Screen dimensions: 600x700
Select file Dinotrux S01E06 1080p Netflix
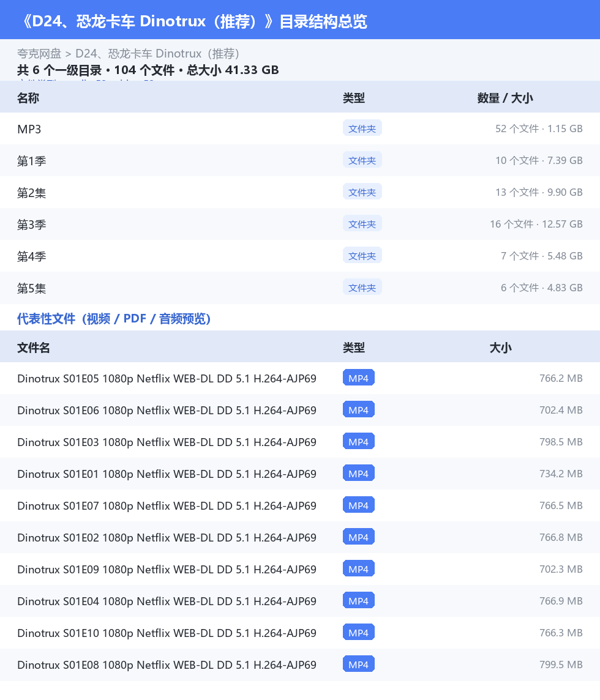click(x=167, y=410)
